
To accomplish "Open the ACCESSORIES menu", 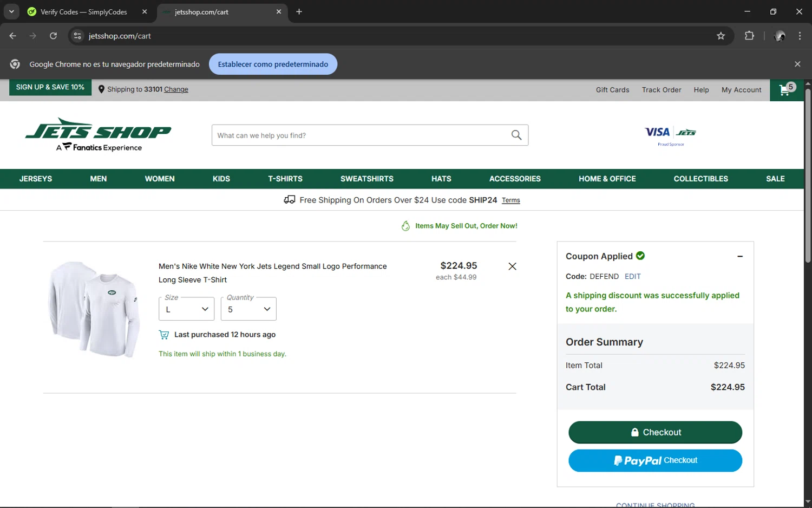I will pos(515,179).
